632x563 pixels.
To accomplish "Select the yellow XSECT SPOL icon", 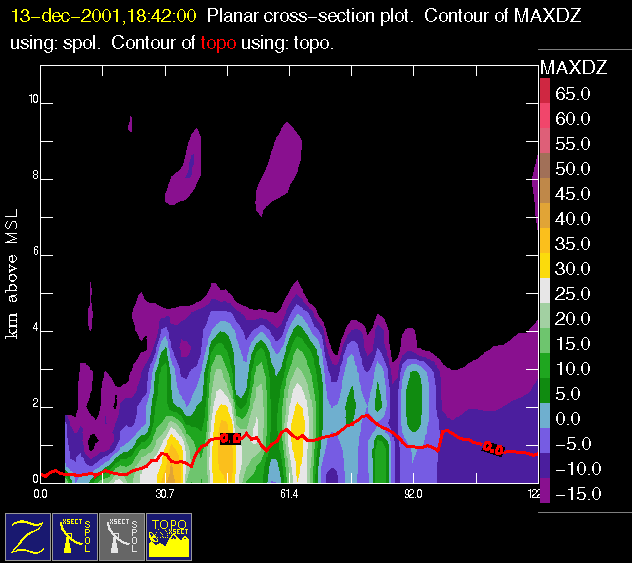I will click(x=75, y=537).
